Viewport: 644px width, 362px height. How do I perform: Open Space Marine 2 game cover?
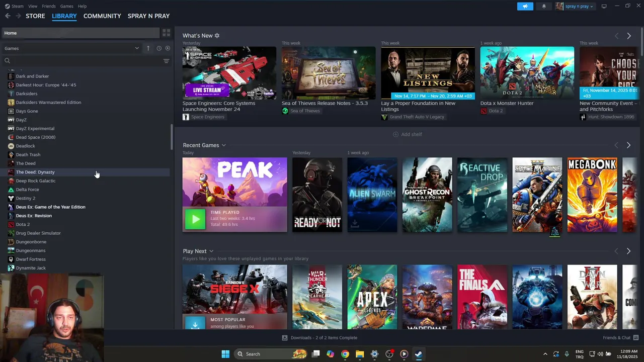click(537, 195)
